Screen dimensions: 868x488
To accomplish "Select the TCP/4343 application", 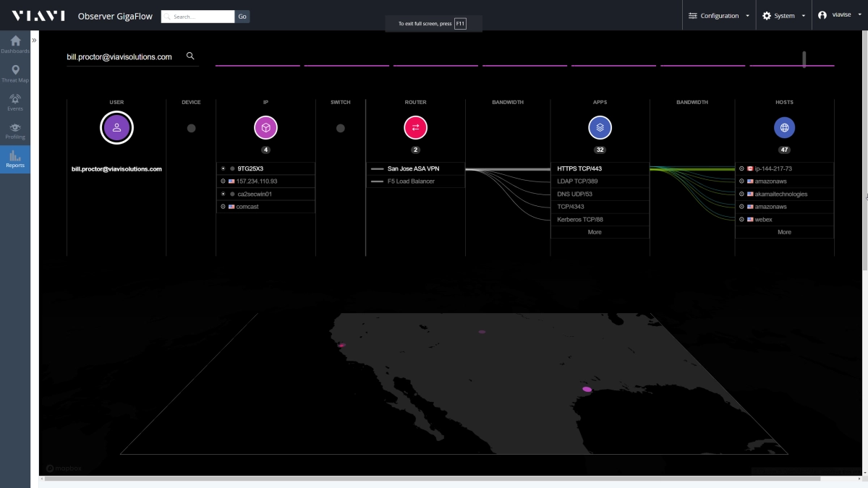I will pyautogui.click(x=600, y=207).
